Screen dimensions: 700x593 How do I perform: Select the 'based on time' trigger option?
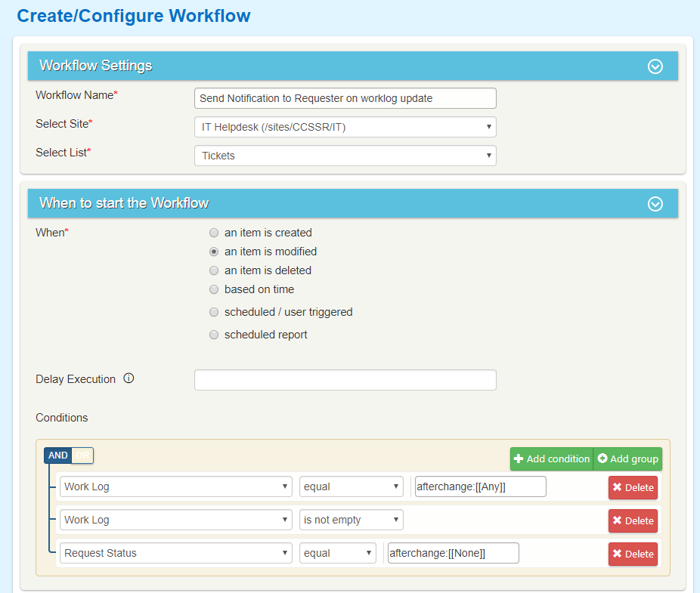[214, 289]
